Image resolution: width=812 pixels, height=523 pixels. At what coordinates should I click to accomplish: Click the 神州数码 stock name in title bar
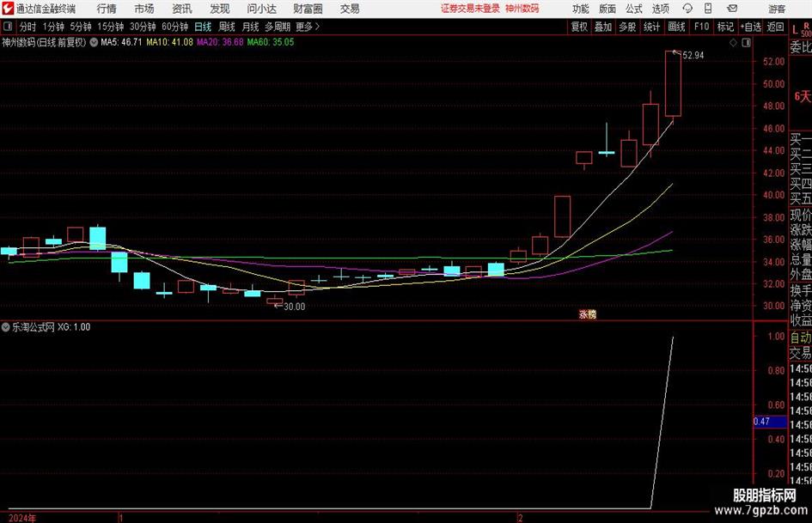pyautogui.click(x=522, y=9)
